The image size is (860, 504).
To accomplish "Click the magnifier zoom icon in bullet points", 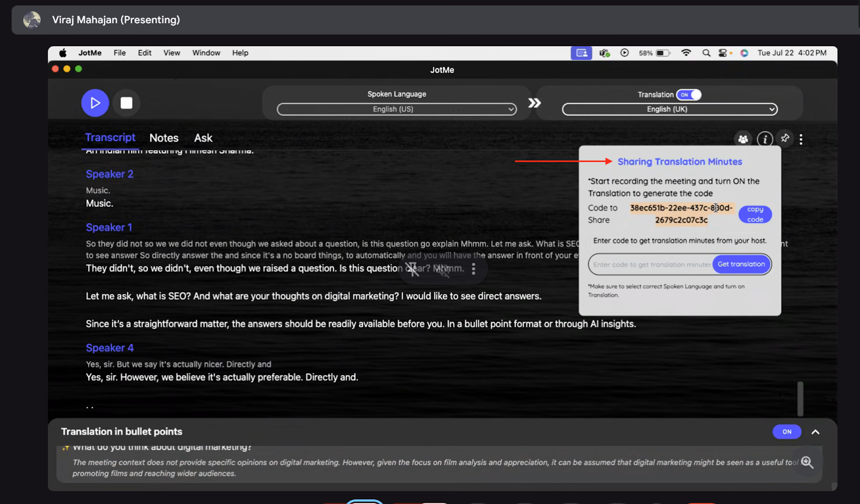I will click(x=807, y=462).
